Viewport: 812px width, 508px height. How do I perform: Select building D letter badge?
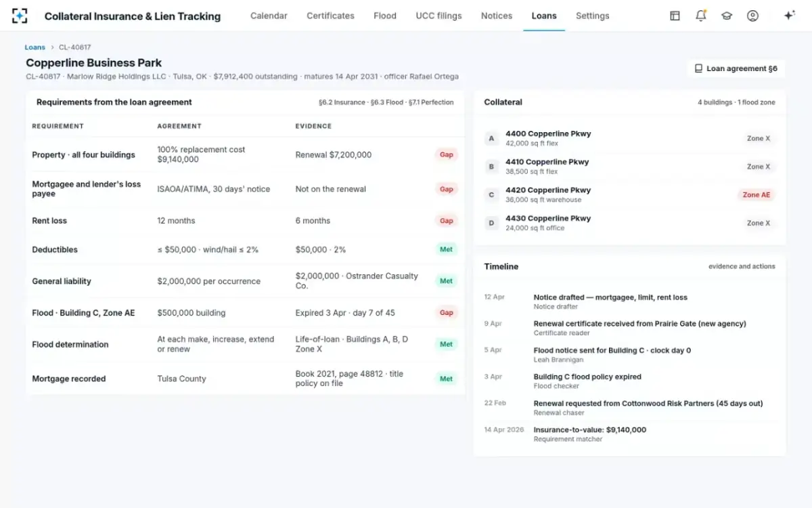click(x=491, y=223)
